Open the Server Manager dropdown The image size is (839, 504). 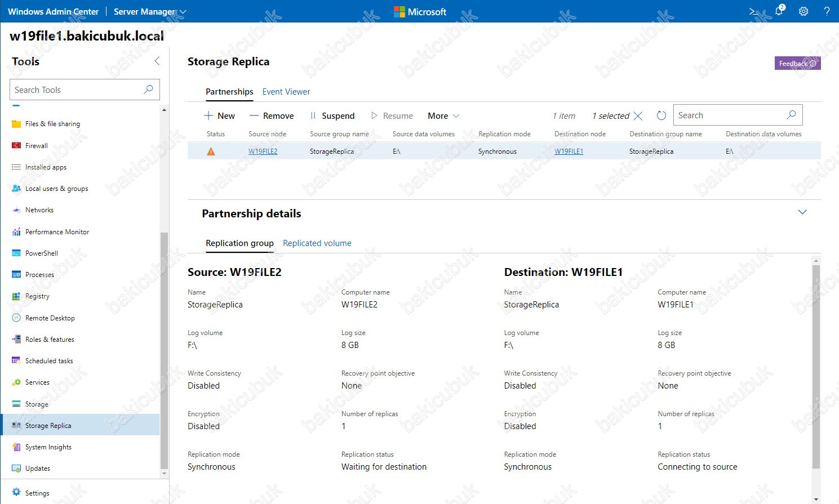click(x=150, y=11)
